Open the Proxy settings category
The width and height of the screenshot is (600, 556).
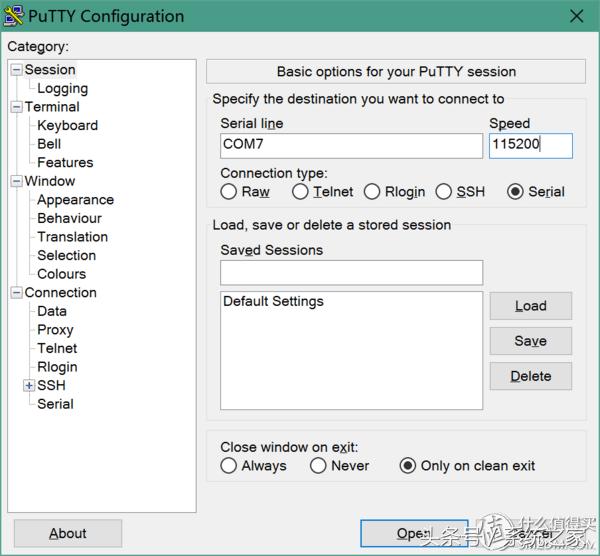click(x=55, y=330)
